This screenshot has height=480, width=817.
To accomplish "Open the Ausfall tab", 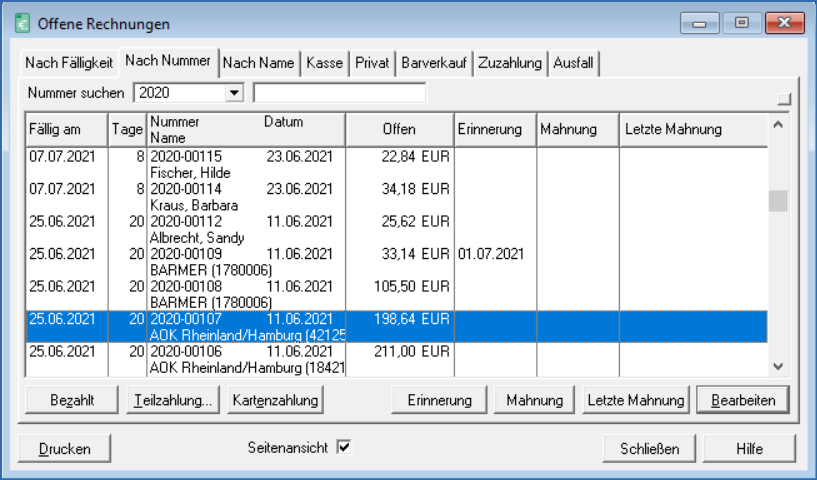I will (x=573, y=63).
